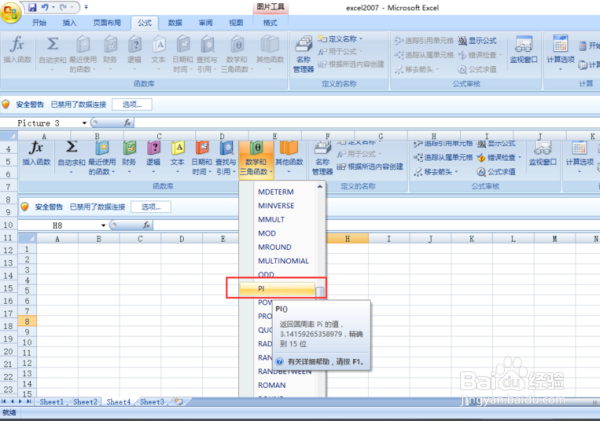This screenshot has width=600, height=421.
Task: Click 选项... in the top security warning bar
Action: click(132, 104)
